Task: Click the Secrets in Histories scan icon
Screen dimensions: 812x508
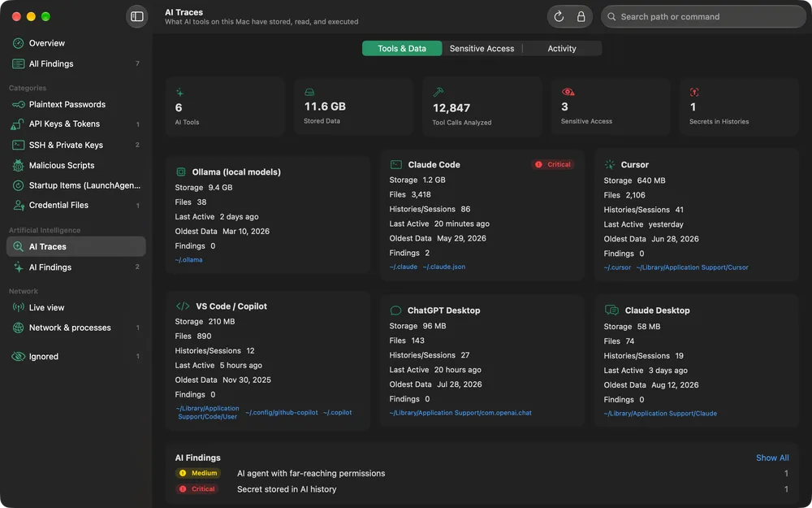Action: tap(694, 92)
